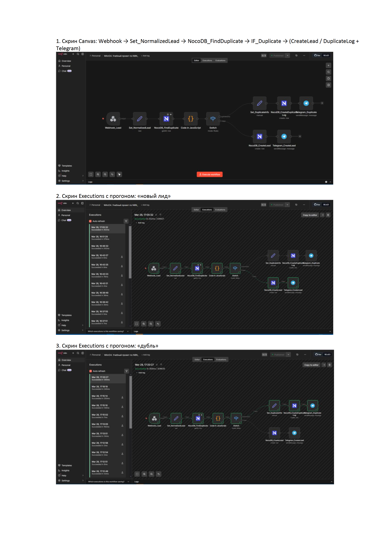Screen dimensions: 392x554
Task: Select Telegram_CreateLead node in the «новый лид» execution screenshot
Action: pos(293,283)
